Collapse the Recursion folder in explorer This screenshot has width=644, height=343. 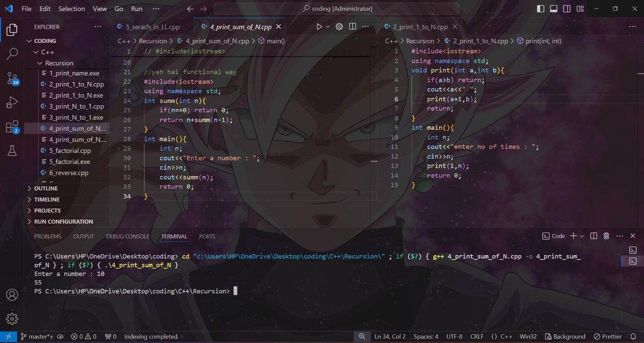point(67,63)
